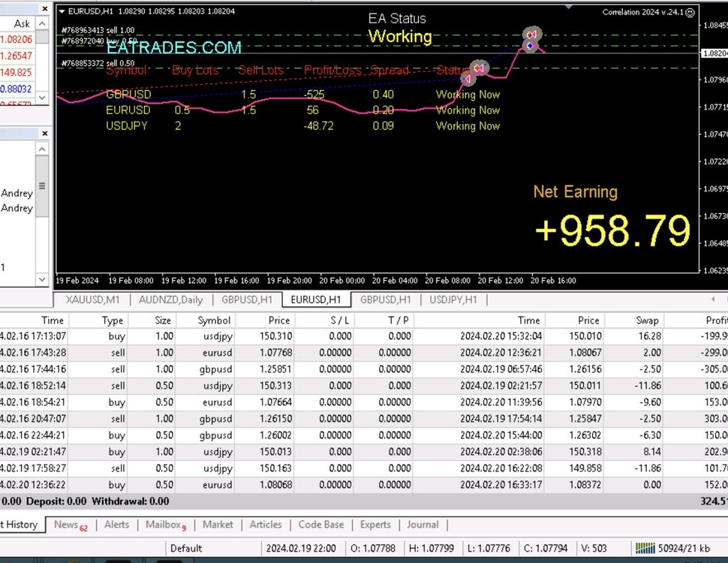
Task: Click the order label #768963413 sell 1.00
Action: tap(98, 30)
